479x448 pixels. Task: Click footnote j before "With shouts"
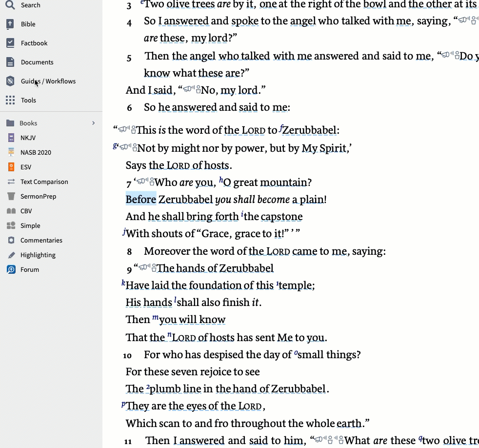pyautogui.click(x=124, y=232)
